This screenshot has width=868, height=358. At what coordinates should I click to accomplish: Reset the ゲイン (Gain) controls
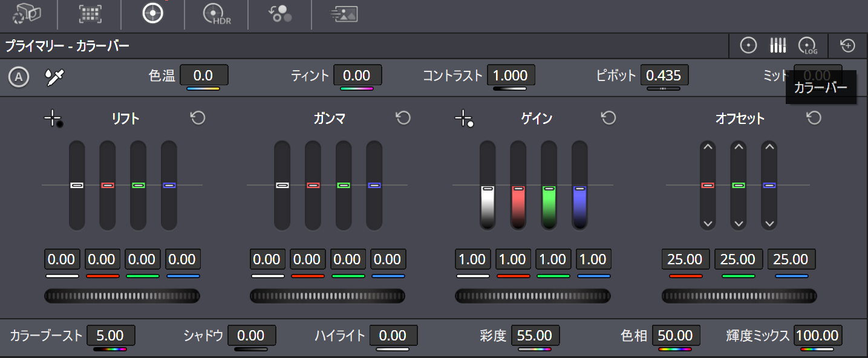[x=609, y=118]
